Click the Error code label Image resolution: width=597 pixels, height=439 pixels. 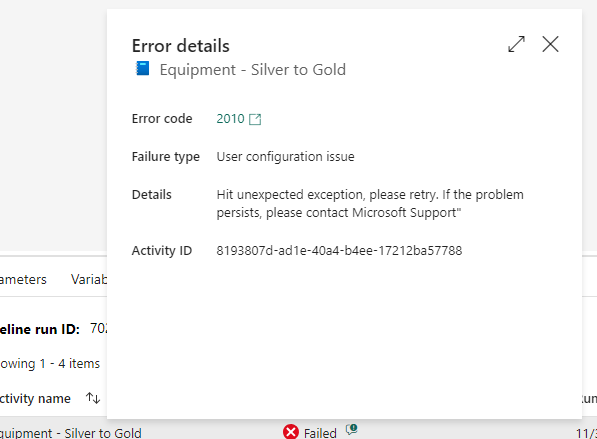point(162,119)
